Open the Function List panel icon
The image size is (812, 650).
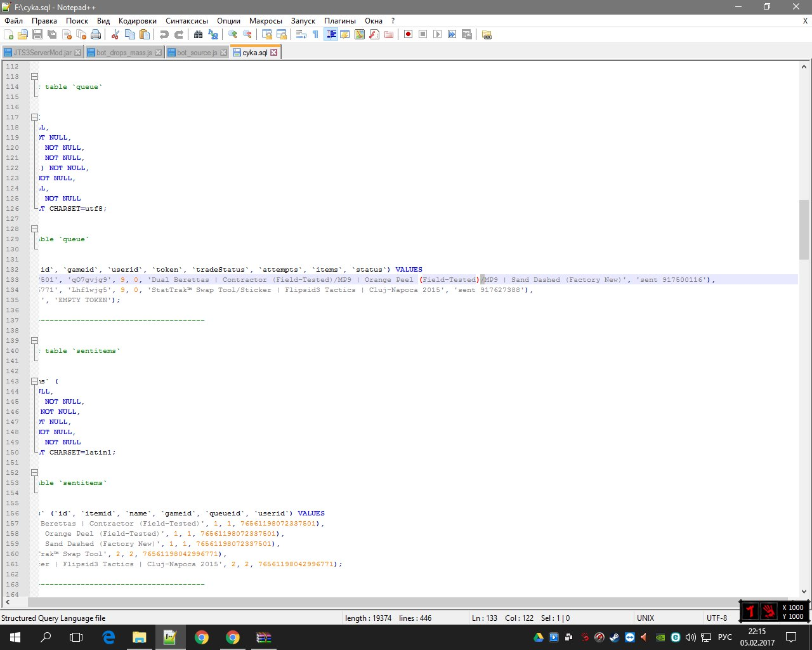[x=374, y=34]
